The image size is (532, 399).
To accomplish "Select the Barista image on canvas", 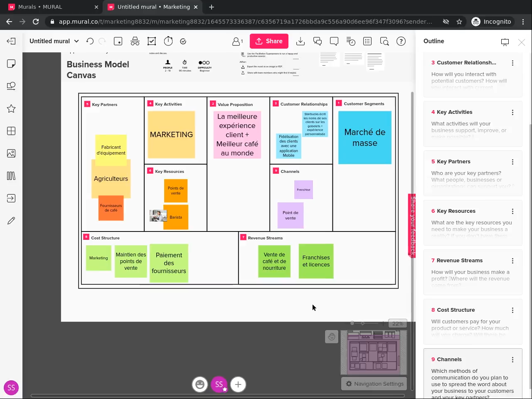I will point(158,216).
